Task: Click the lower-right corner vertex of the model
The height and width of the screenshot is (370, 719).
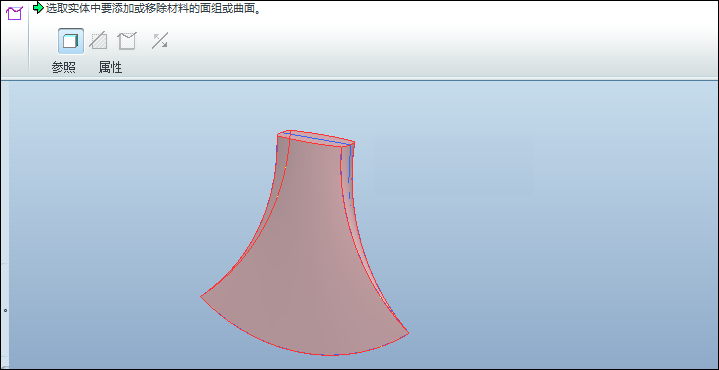Action: tap(408, 333)
